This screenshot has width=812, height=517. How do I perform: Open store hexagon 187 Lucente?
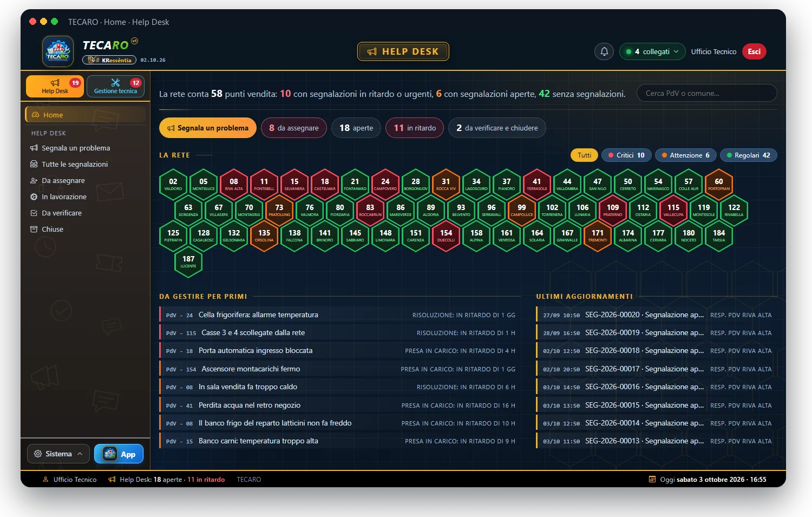(x=188, y=261)
